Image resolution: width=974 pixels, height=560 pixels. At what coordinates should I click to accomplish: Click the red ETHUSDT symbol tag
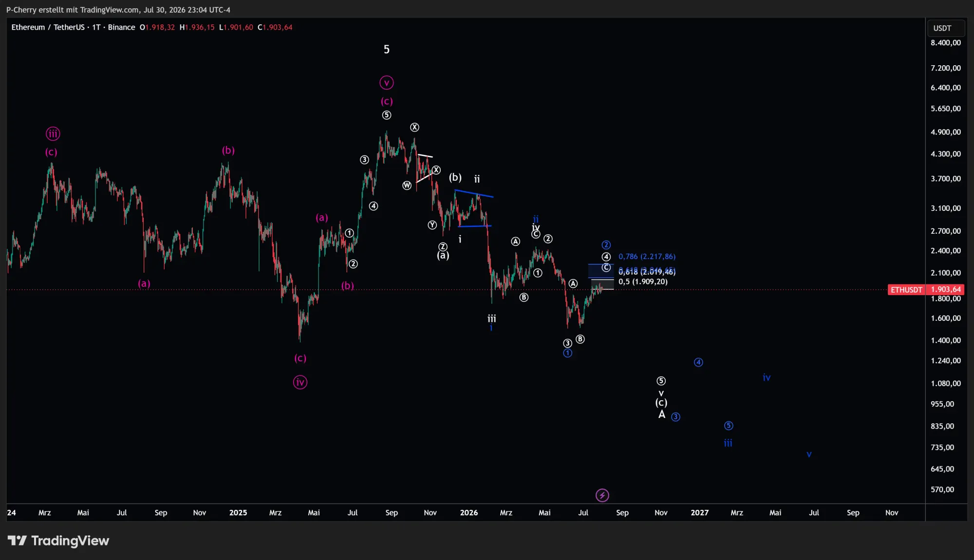(906, 290)
